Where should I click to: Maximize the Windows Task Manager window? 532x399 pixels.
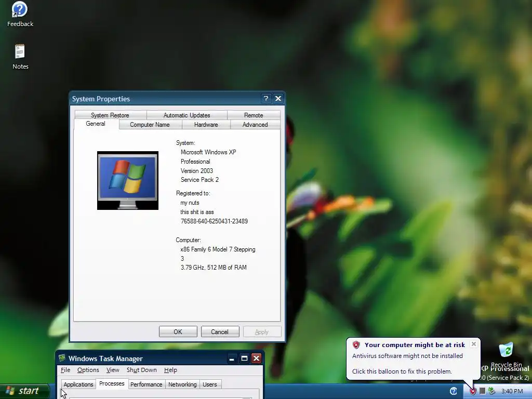point(244,358)
